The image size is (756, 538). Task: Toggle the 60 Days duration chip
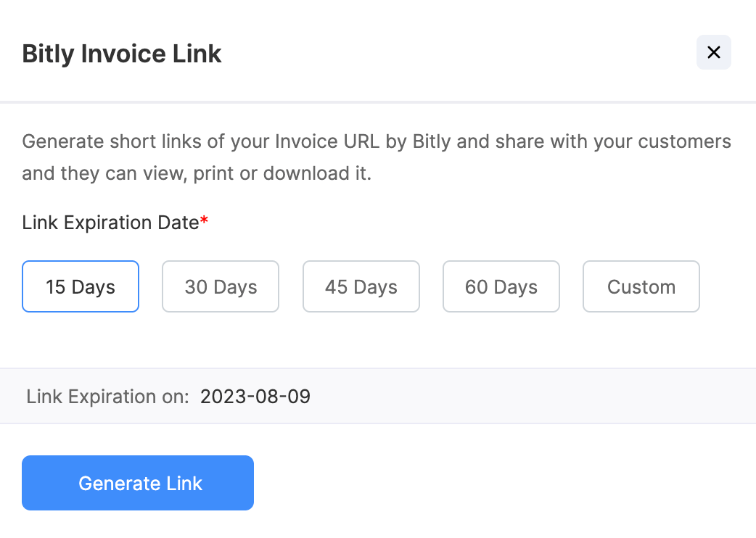[501, 286]
